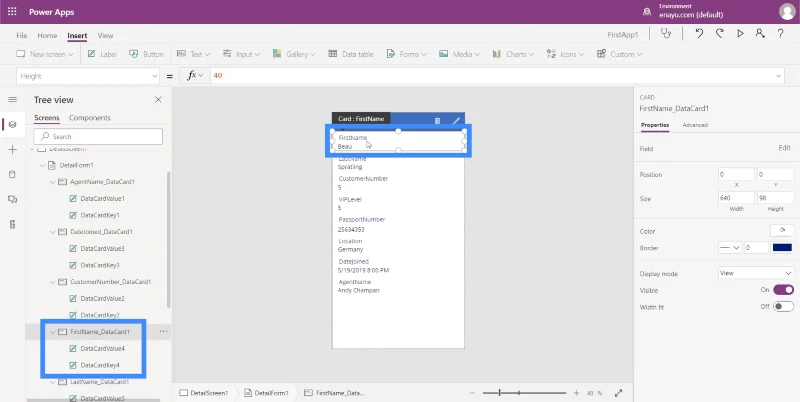Open the Home ribbon tab
800x402 pixels.
pos(47,35)
